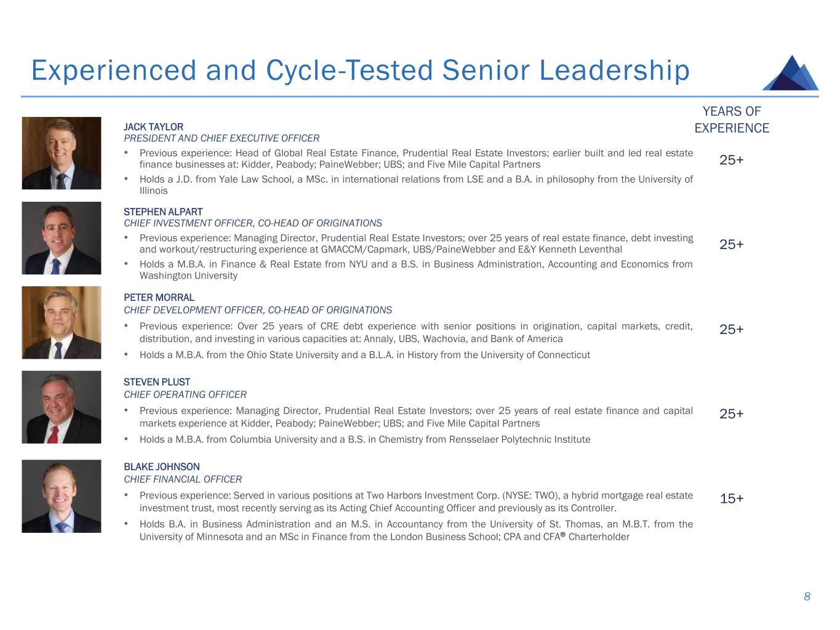Click the Years of Experience column header
The image size is (840, 630).
click(x=732, y=119)
